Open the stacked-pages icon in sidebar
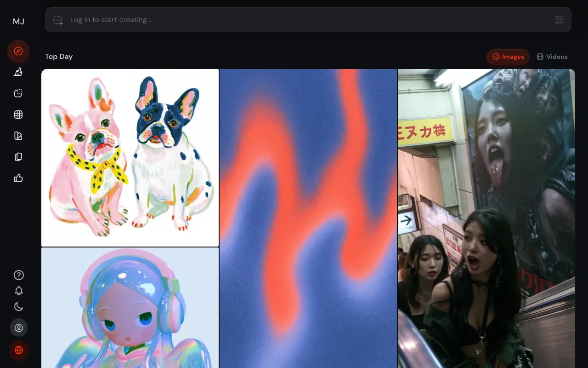The width and height of the screenshot is (588, 368). [x=18, y=157]
